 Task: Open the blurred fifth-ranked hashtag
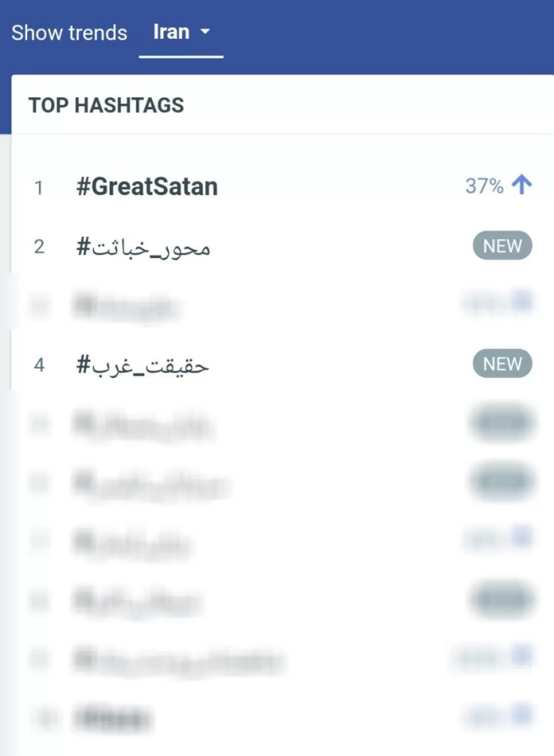[x=142, y=425]
